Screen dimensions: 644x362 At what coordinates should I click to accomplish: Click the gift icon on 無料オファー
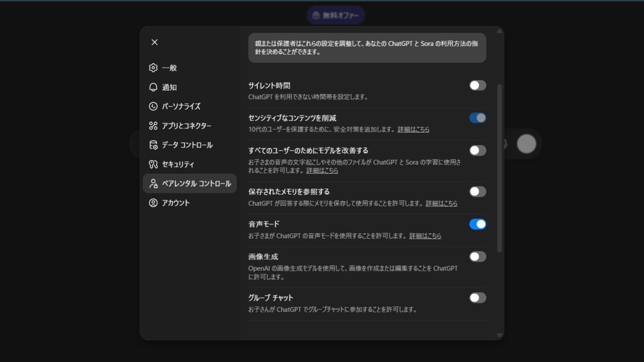tap(316, 15)
